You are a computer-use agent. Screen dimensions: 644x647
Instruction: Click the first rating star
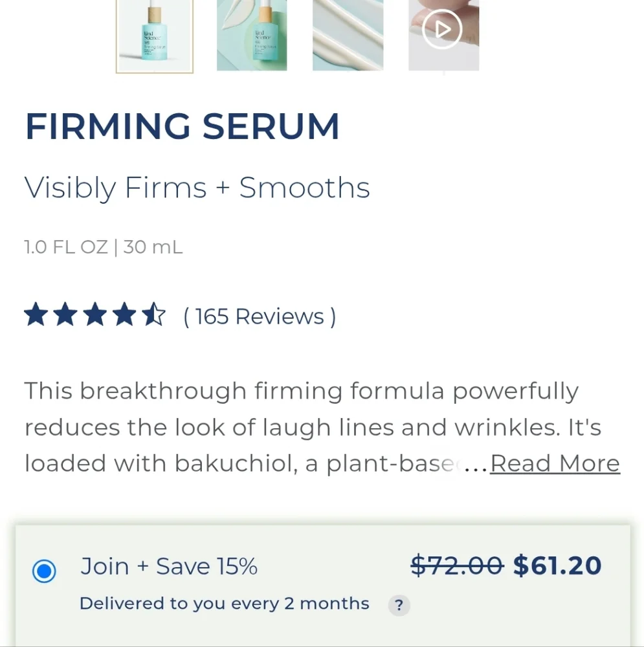pos(36,314)
